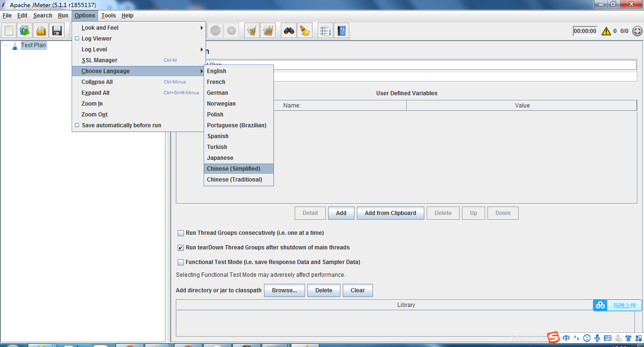Click the grey remote stop X icon

(x=231, y=31)
